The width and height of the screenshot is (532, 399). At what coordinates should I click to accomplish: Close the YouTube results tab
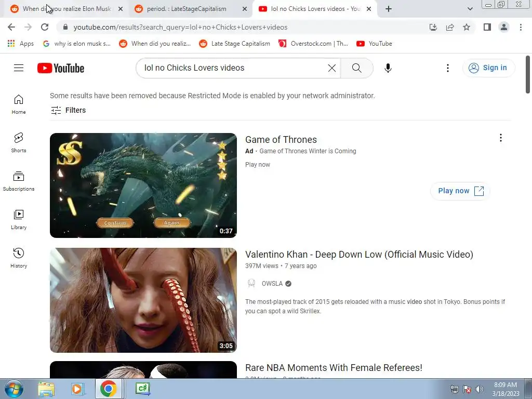(x=369, y=9)
